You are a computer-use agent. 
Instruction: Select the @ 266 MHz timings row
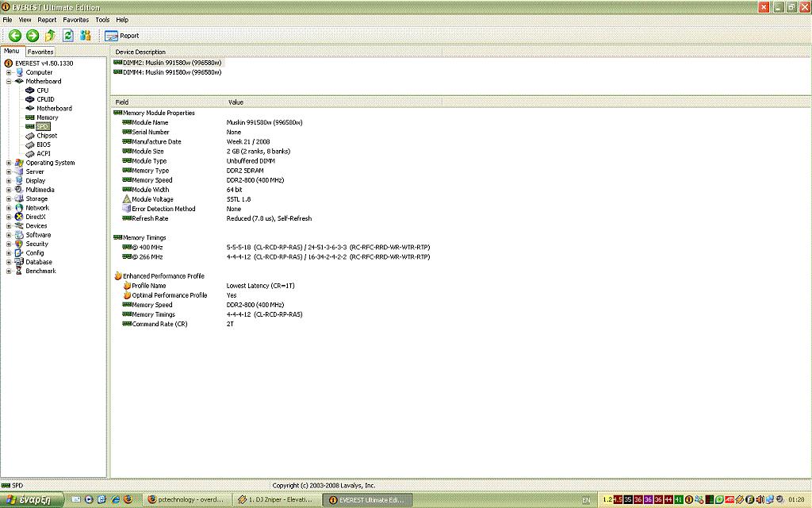coord(276,256)
